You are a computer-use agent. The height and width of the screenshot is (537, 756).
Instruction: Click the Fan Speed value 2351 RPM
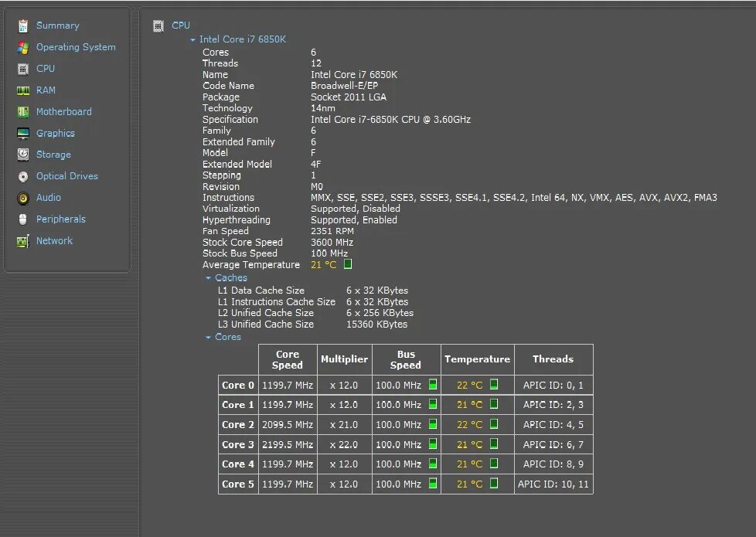pos(332,231)
